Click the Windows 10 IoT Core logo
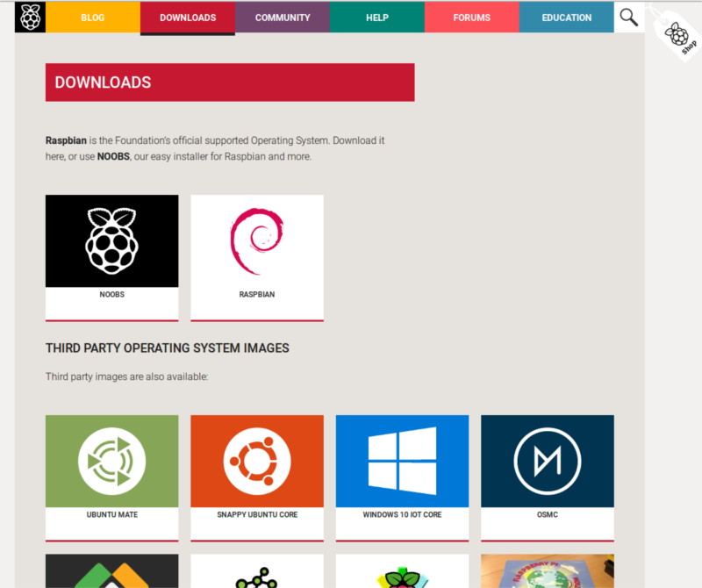 pos(402,461)
